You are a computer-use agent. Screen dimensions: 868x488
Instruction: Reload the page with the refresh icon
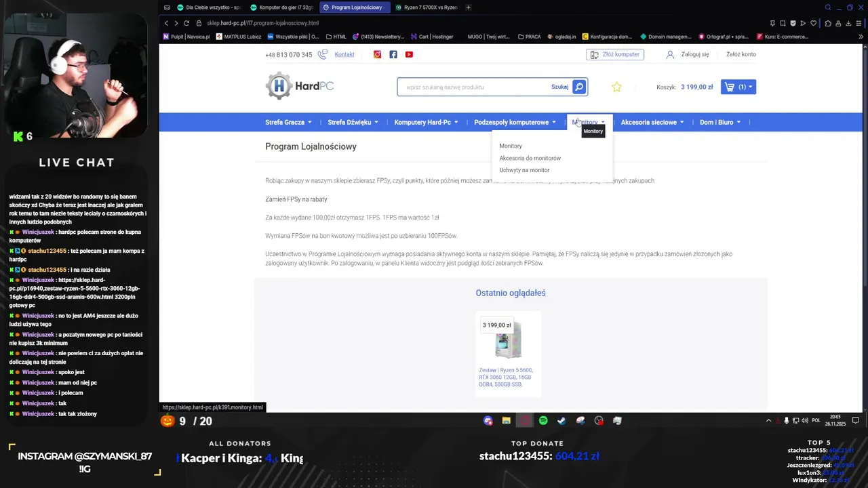pos(186,23)
